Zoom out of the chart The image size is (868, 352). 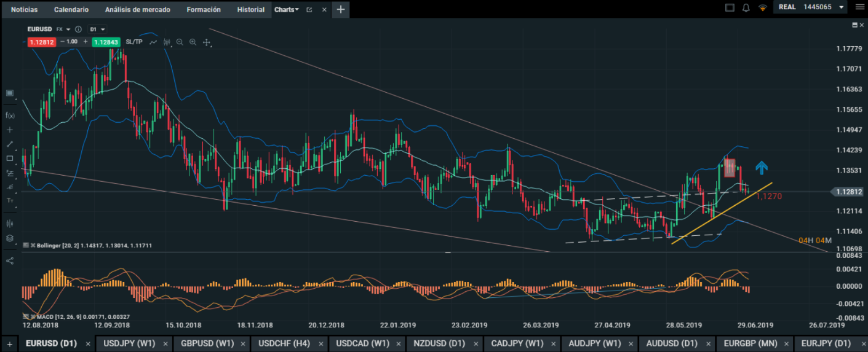tap(180, 42)
